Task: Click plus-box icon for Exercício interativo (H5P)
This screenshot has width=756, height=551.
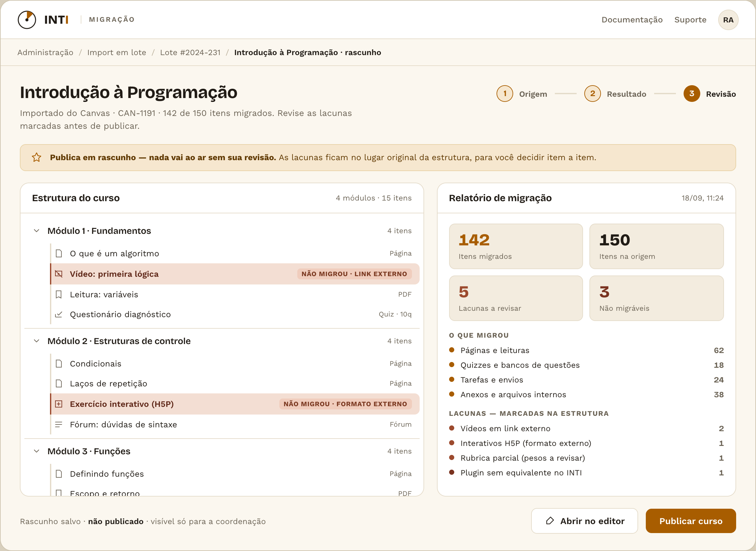Action: (59, 404)
